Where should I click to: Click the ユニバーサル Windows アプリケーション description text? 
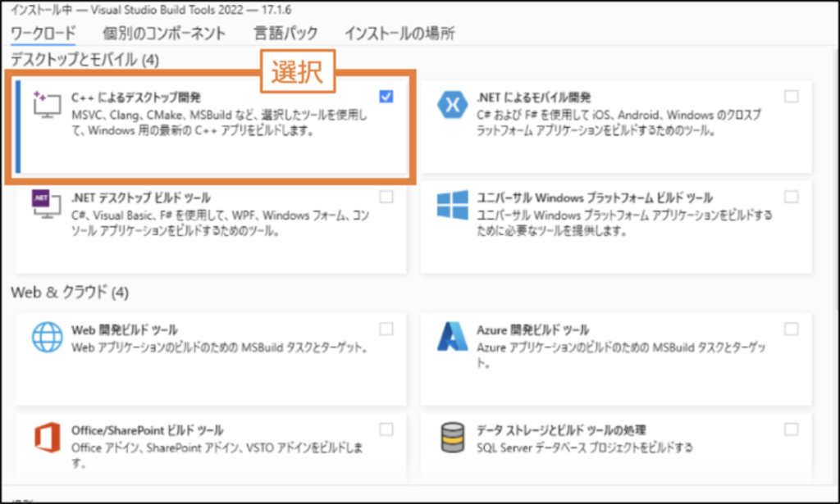pyautogui.click(x=624, y=223)
